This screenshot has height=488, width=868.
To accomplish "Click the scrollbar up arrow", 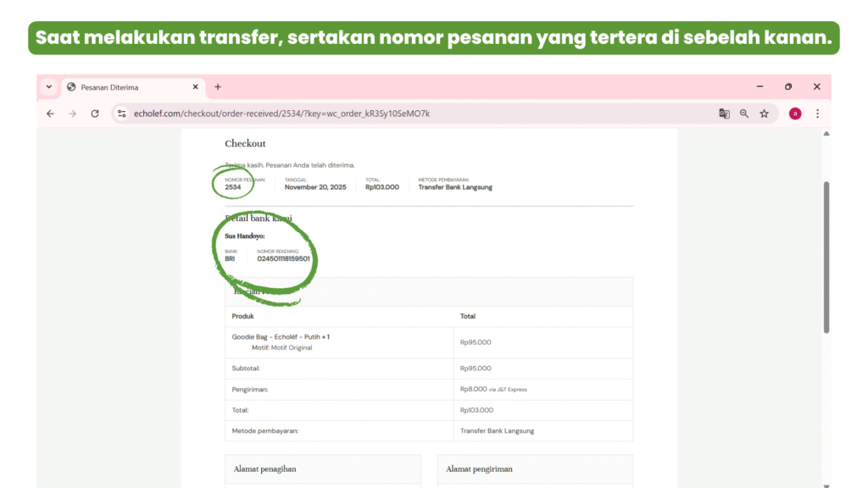I will tap(826, 134).
